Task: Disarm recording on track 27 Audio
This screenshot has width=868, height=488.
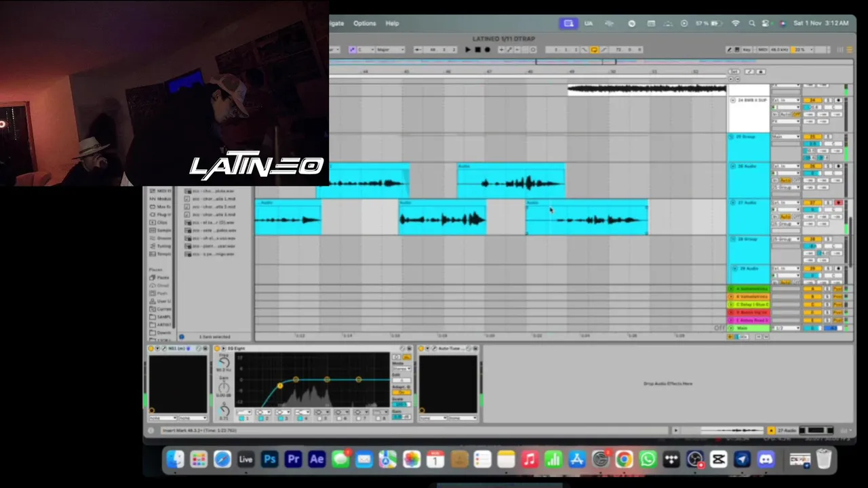Action: [x=838, y=203]
